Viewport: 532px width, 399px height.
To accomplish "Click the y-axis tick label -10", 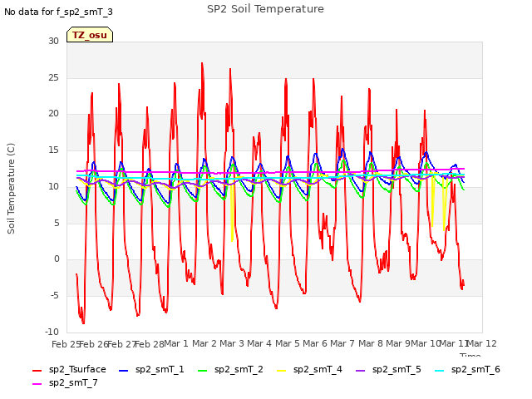I will point(52,332).
